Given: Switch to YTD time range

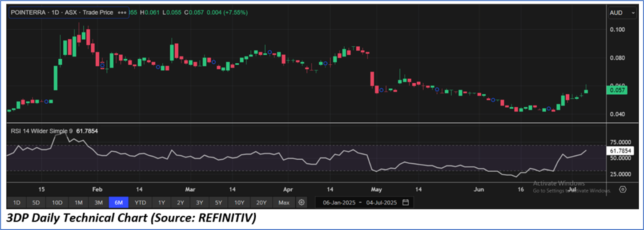Looking at the screenshot, I should click(141, 202).
